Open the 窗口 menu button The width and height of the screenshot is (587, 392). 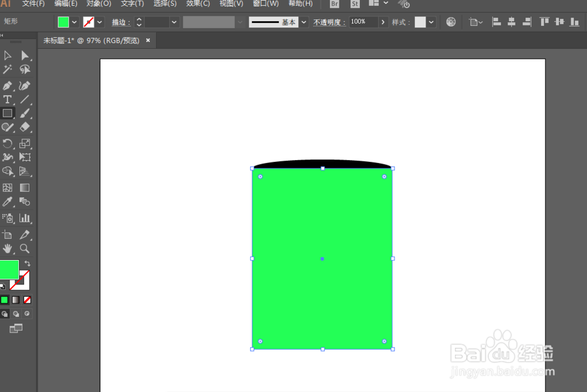click(265, 4)
